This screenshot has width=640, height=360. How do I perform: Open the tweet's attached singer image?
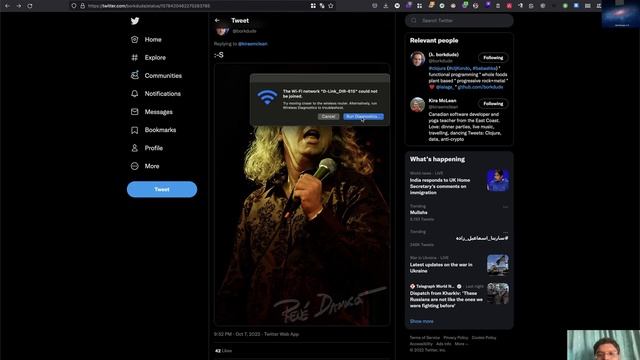302,194
